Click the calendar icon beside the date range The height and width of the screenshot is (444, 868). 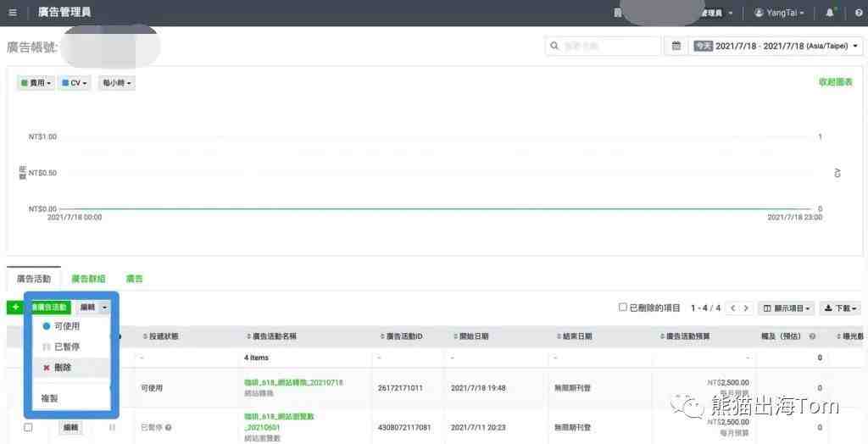(676, 46)
